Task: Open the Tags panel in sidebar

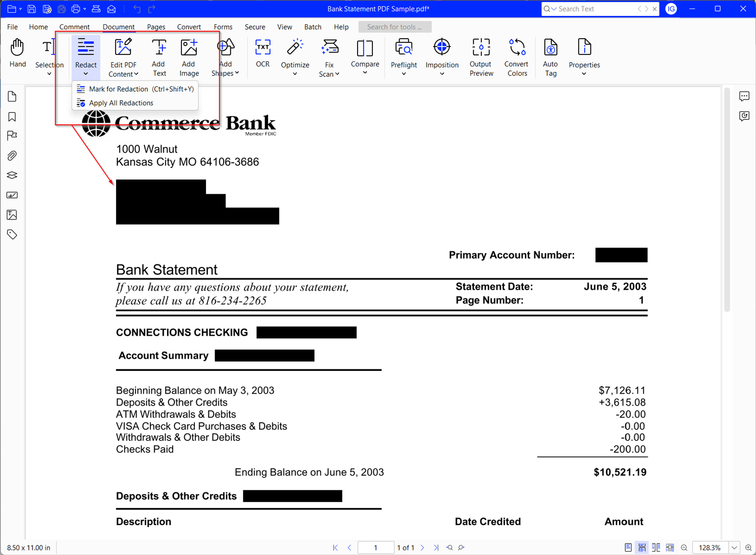Action: point(12,235)
